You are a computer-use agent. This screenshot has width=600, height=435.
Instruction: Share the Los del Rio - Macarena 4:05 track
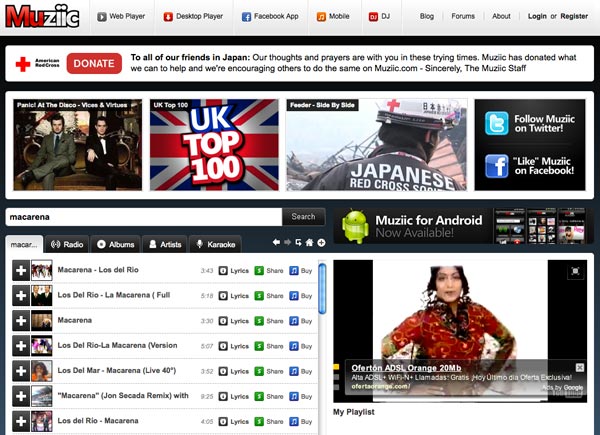[269, 422]
